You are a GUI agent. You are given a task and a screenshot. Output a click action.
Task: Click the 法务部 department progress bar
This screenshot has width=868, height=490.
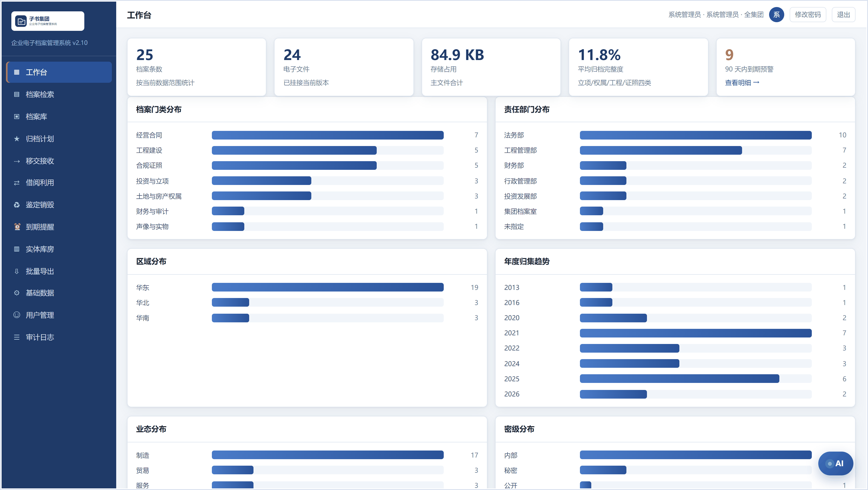pos(696,135)
